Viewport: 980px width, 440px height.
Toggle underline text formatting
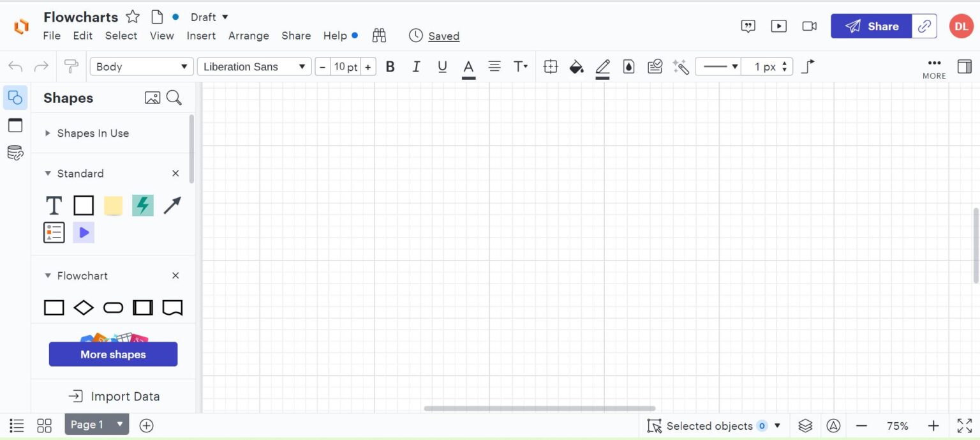pyautogui.click(x=442, y=66)
